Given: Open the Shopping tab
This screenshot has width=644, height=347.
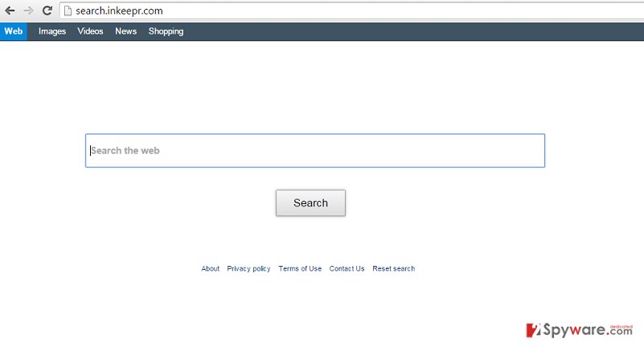Looking at the screenshot, I should (x=166, y=31).
